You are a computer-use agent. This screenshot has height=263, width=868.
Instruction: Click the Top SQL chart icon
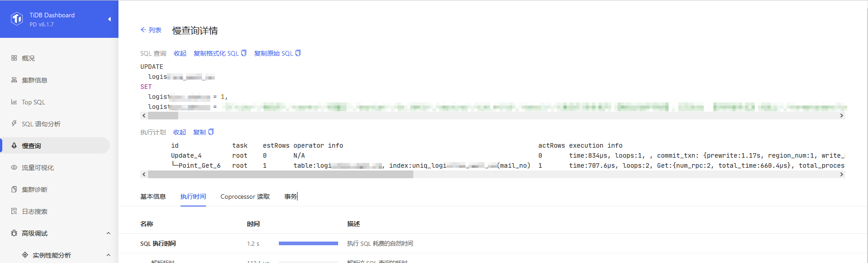point(14,102)
